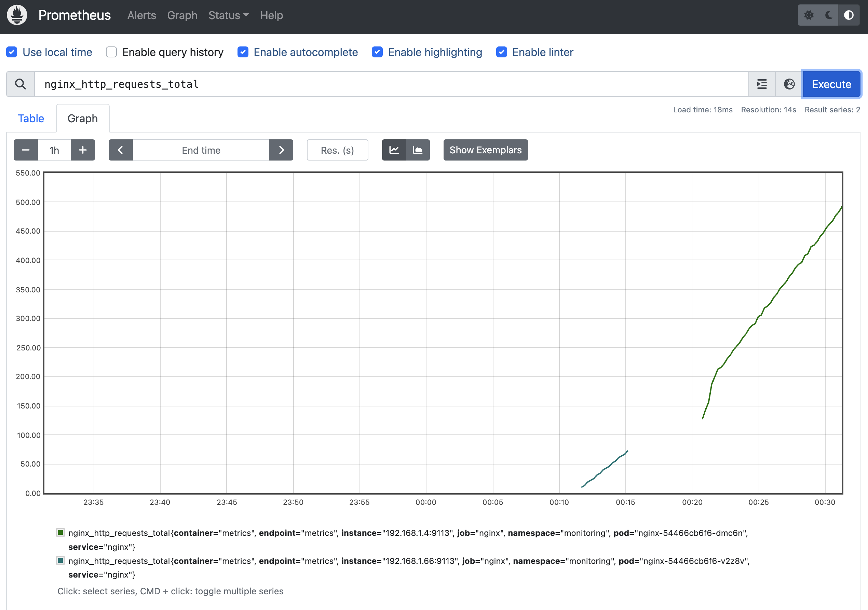Switch to dark theme moon icon
Screen dimensions: 868x610
(x=829, y=15)
